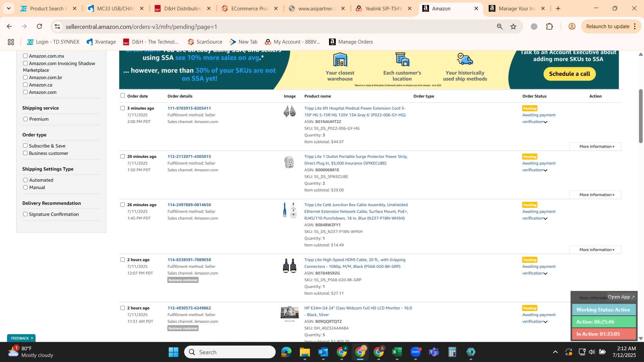The image size is (644, 362).
Task: Open Zoom from the taskbar
Action: pos(416,352)
